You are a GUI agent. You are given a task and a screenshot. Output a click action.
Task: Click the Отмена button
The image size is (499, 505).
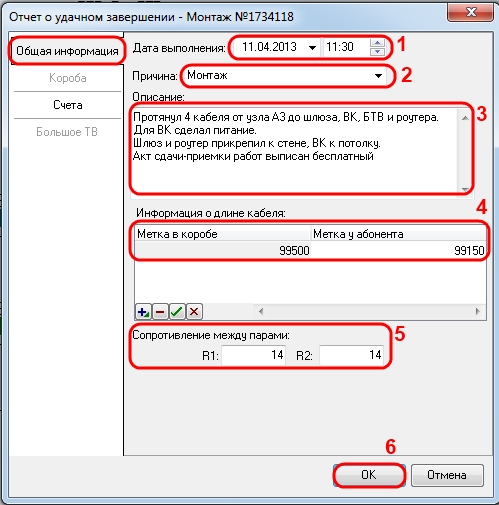tap(447, 475)
